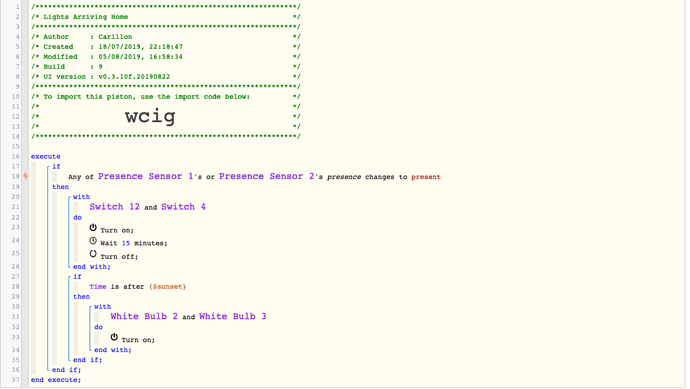Select the 'Presence Sensor 2' device
The width and height of the screenshot is (690, 389).
pos(267,176)
